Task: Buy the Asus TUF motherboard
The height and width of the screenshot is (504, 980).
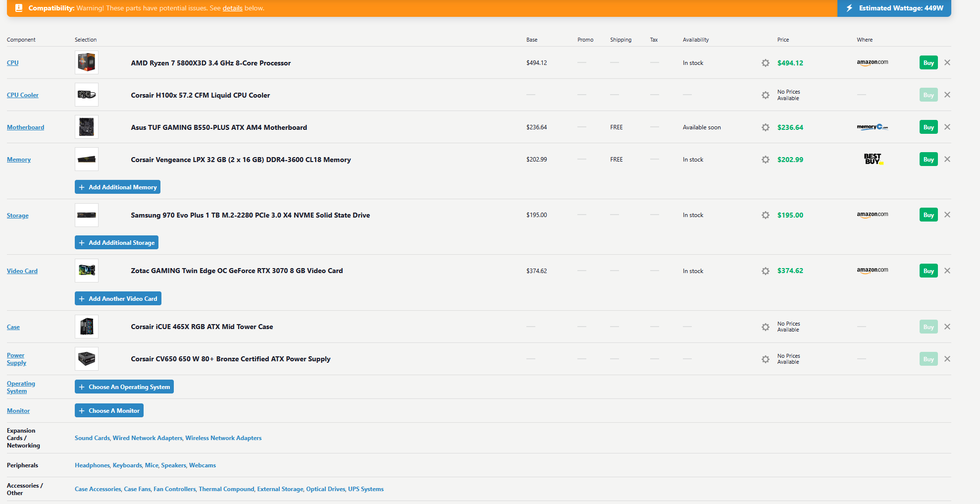Action: 928,127
